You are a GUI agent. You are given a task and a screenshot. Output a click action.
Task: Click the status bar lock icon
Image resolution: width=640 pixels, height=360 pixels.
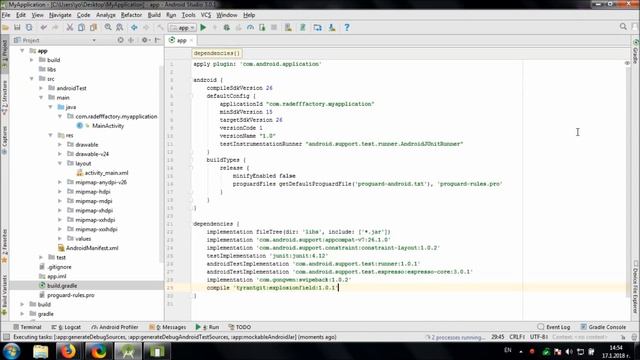pyautogui.click(x=623, y=337)
